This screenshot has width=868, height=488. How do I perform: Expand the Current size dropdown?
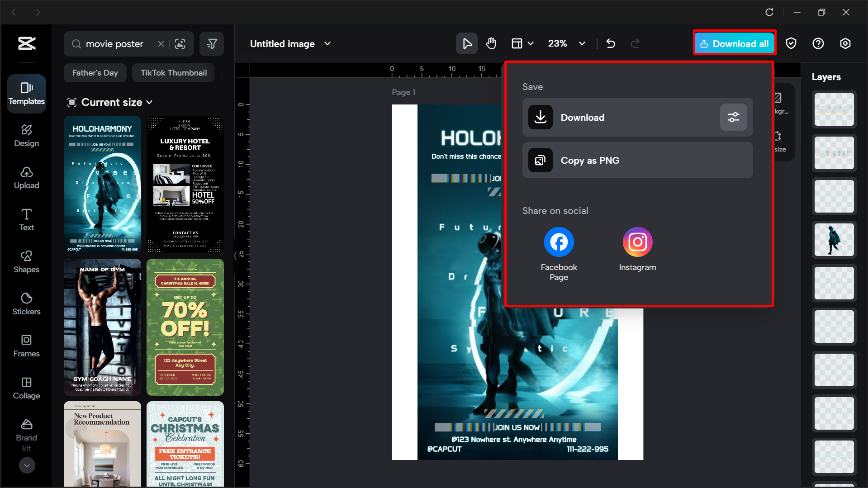(150, 102)
